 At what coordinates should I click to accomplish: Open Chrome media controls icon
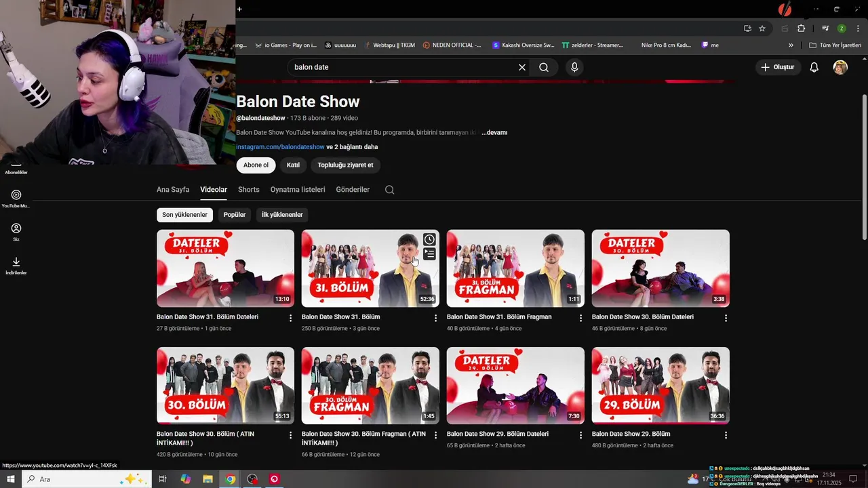coord(825,28)
